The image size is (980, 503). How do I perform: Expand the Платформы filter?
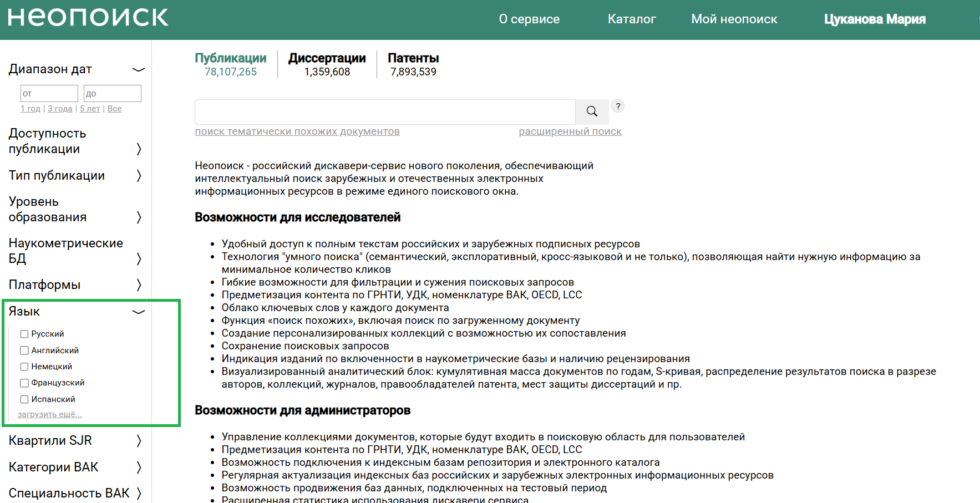[139, 284]
